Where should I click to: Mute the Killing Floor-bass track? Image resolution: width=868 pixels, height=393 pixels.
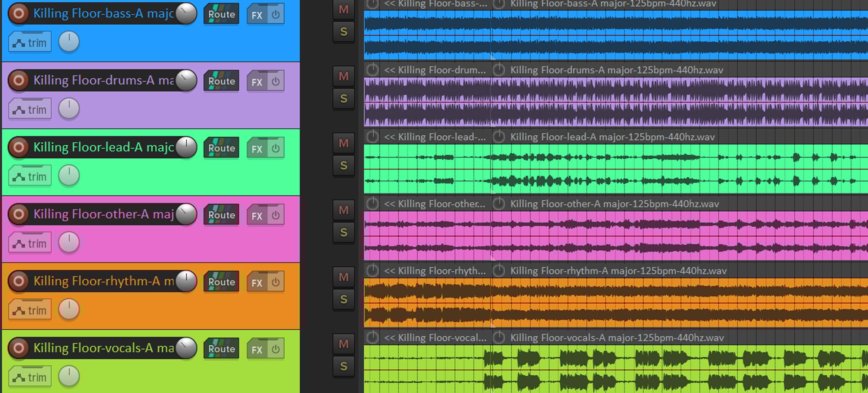coord(344,9)
